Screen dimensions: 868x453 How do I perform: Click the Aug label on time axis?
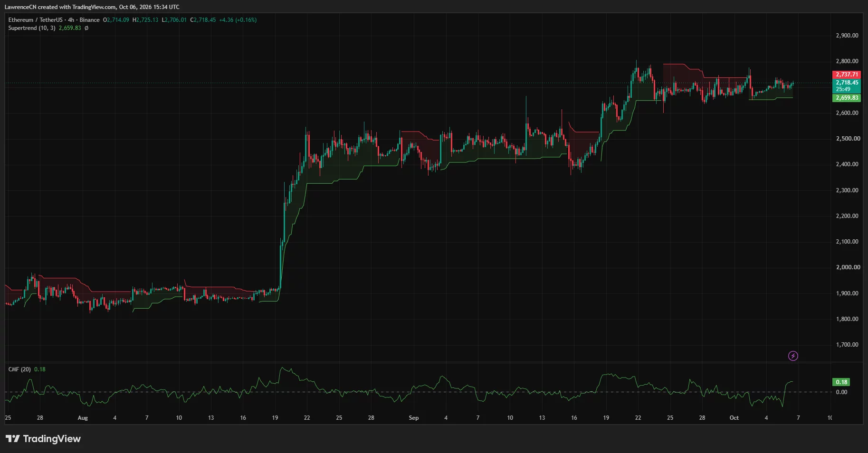pyautogui.click(x=83, y=418)
